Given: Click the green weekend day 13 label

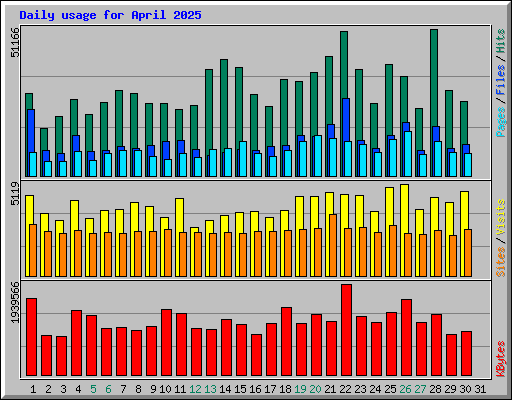Looking at the screenshot, I should (210, 389).
